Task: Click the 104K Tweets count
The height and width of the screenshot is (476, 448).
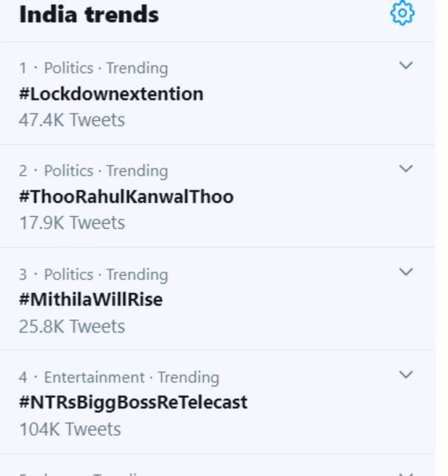Action: point(70,429)
